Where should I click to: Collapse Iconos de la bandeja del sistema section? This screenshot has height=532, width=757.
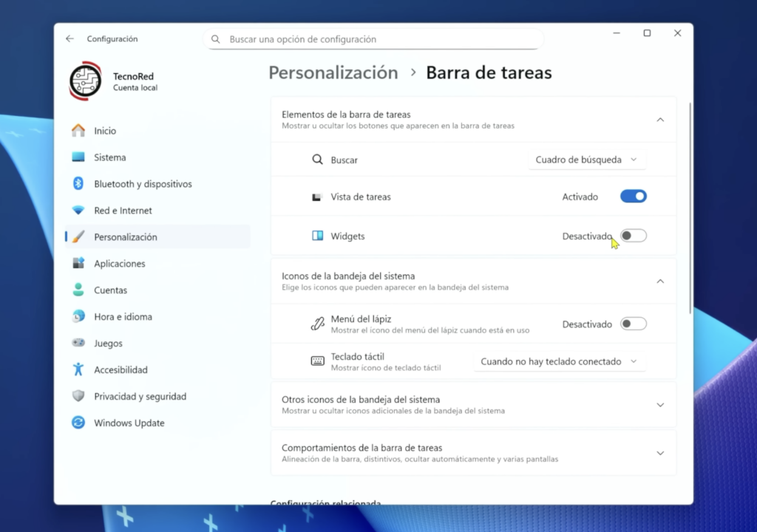660,281
